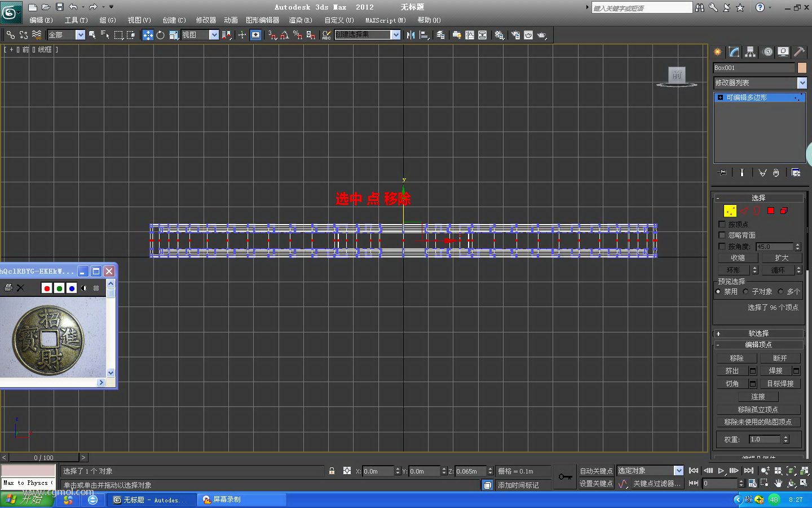This screenshot has width=812, height=508.
Task: Click the Set Keys key icon
Action: pos(565,477)
